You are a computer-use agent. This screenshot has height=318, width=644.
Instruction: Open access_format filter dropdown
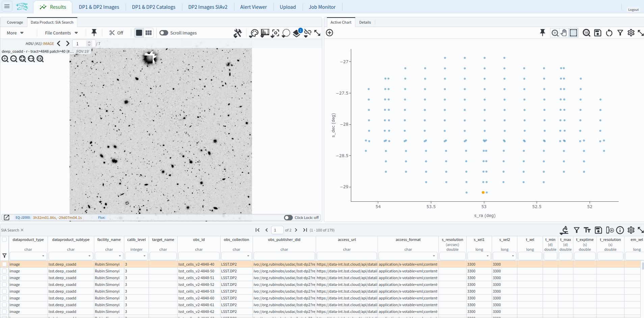[x=434, y=256]
